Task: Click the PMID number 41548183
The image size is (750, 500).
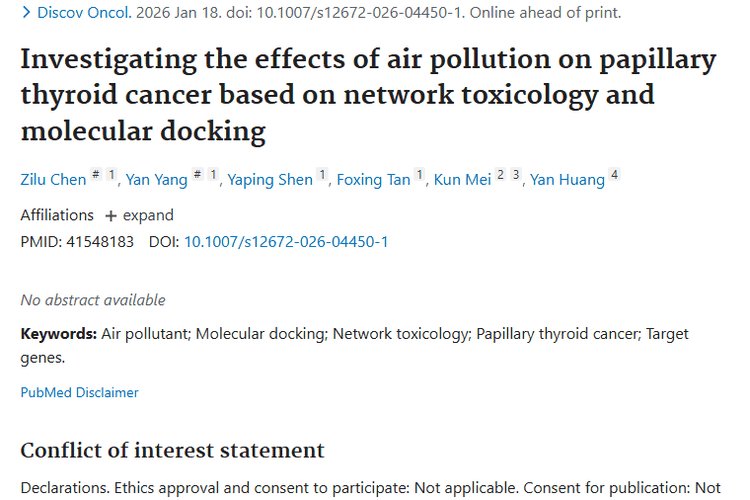Action: click(98, 242)
